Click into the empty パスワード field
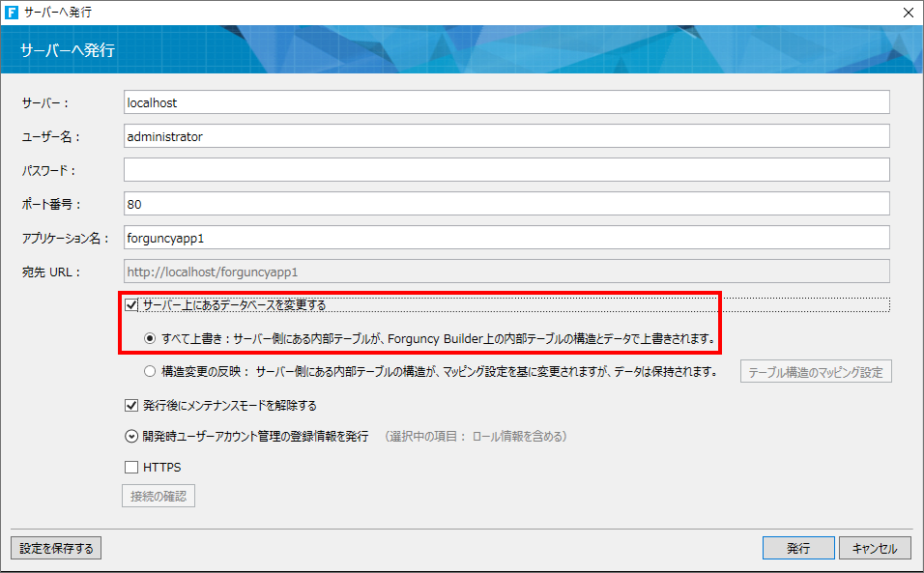The image size is (924, 573). [x=506, y=170]
